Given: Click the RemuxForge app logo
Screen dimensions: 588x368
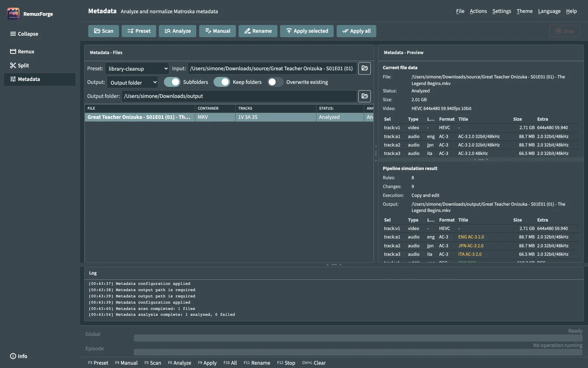Looking at the screenshot, I should click(13, 14).
